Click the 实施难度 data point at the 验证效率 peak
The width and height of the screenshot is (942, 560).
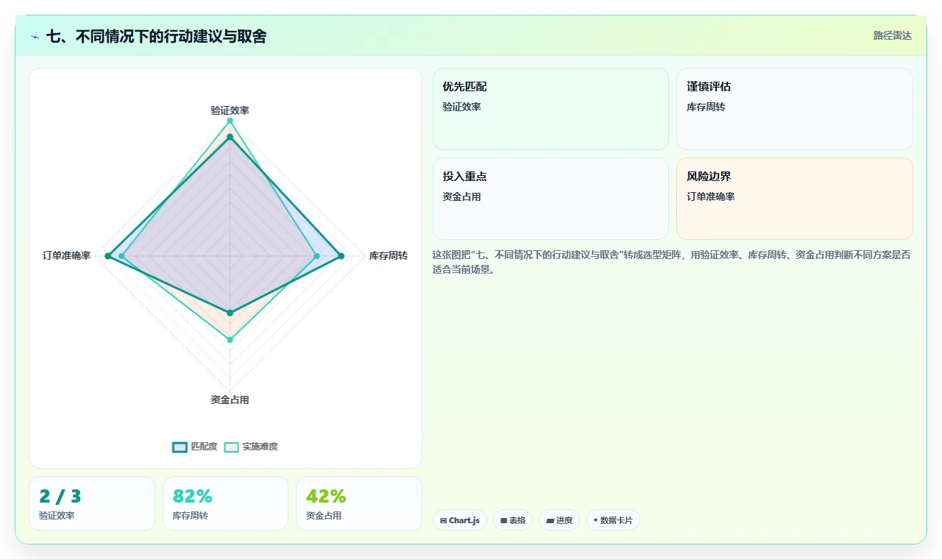230,121
